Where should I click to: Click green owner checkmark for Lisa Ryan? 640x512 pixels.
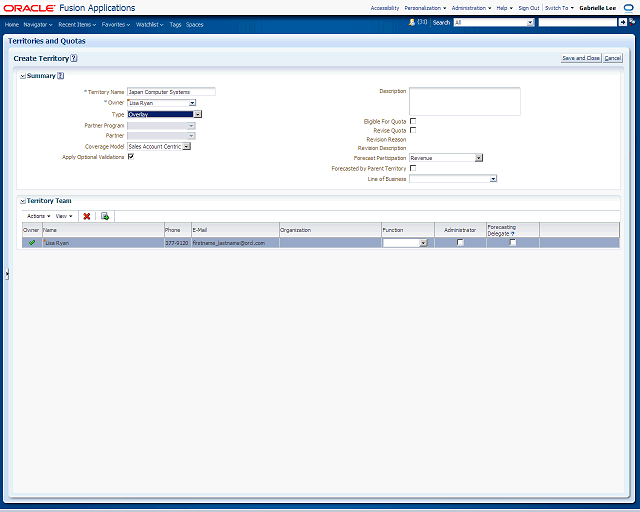coord(32,243)
